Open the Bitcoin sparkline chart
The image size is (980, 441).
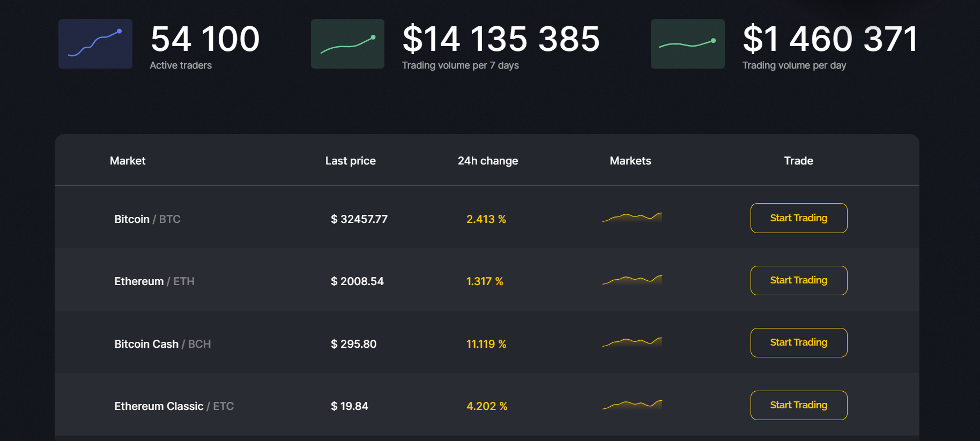[x=632, y=217]
